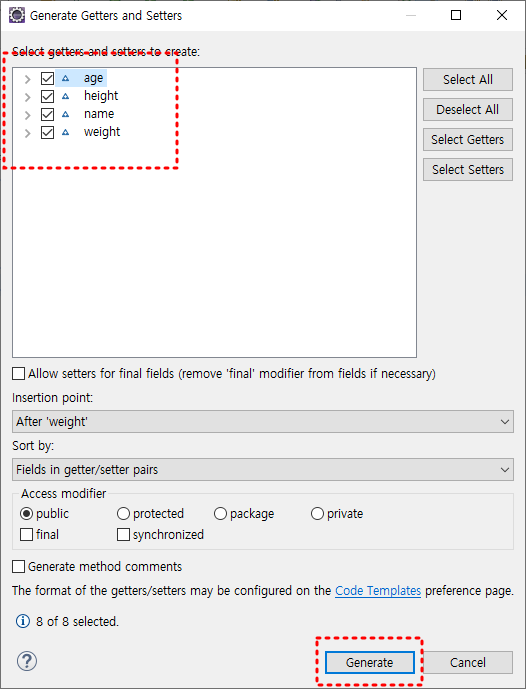Viewport: 526px width, 689px height.
Task: Cancel the getters and setters dialog
Action: click(468, 662)
